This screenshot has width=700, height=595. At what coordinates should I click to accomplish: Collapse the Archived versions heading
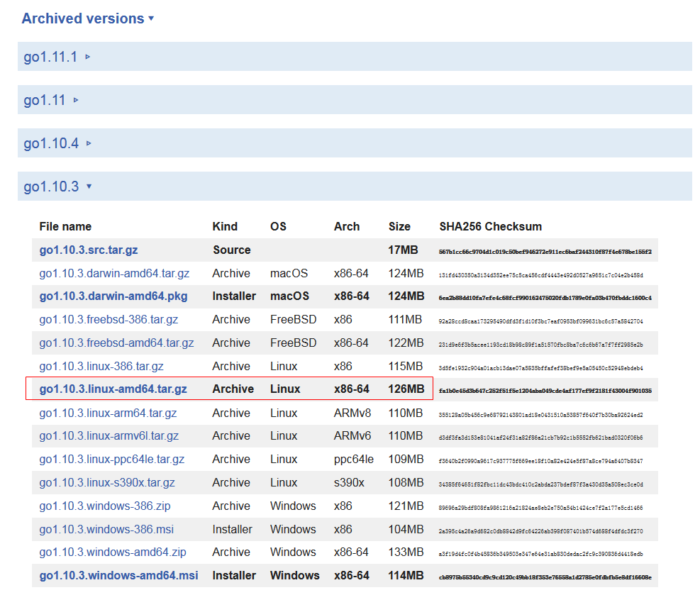coord(88,18)
